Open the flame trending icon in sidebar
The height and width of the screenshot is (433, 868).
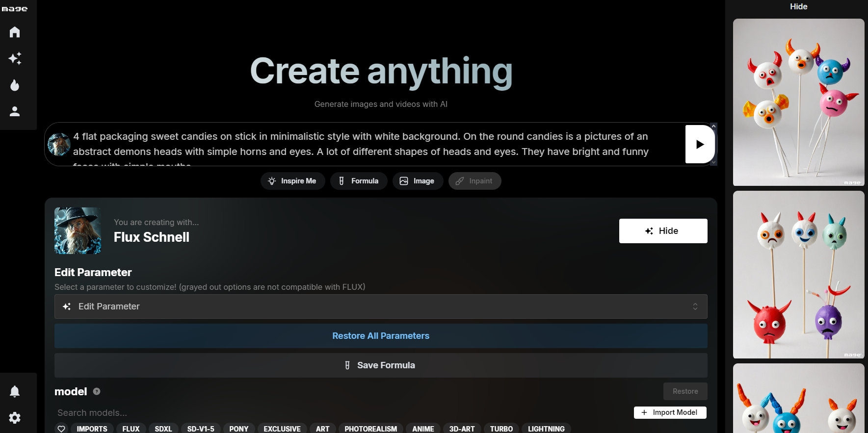tap(15, 85)
